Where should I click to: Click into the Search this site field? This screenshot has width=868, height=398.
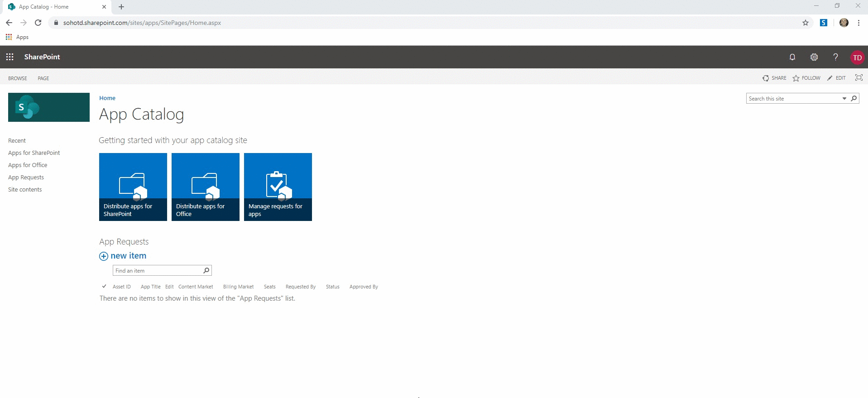pos(794,98)
